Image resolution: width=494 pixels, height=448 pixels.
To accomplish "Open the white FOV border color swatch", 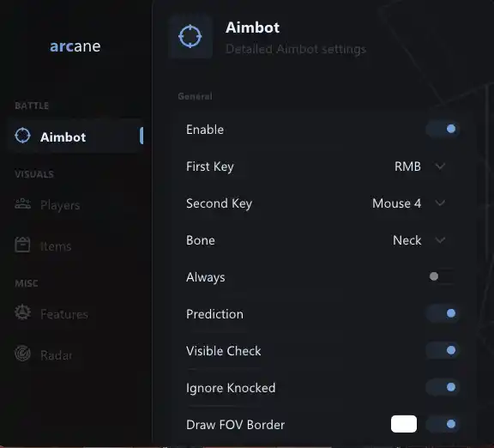I will coord(404,424).
